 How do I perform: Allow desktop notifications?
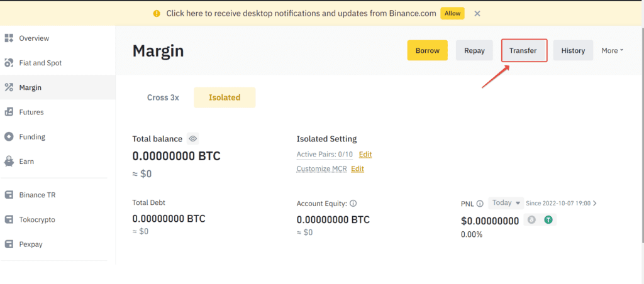tap(453, 14)
